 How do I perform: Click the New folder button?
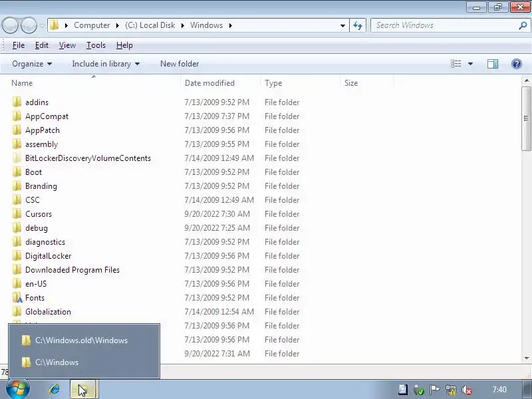pos(180,64)
